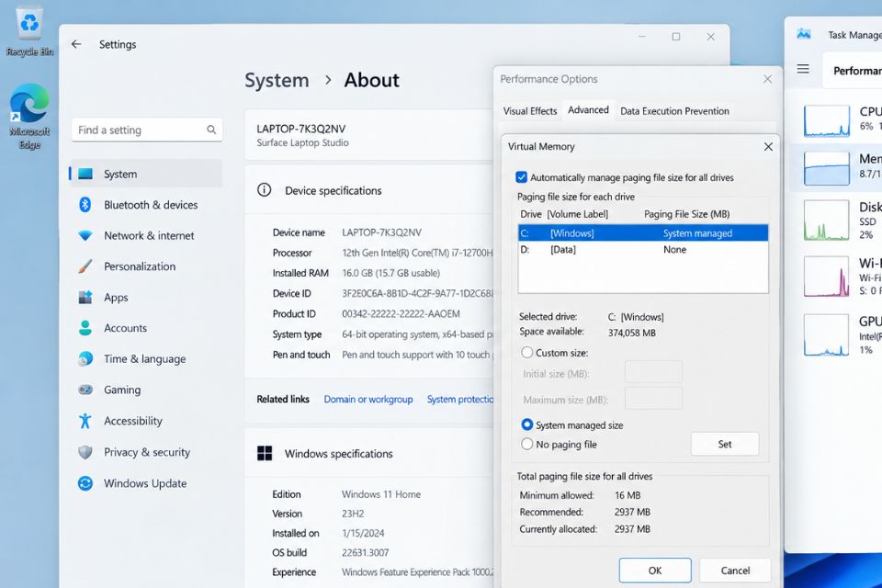Image resolution: width=882 pixels, height=588 pixels.
Task: Select Memory graph in Task Manager
Action: [826, 168]
